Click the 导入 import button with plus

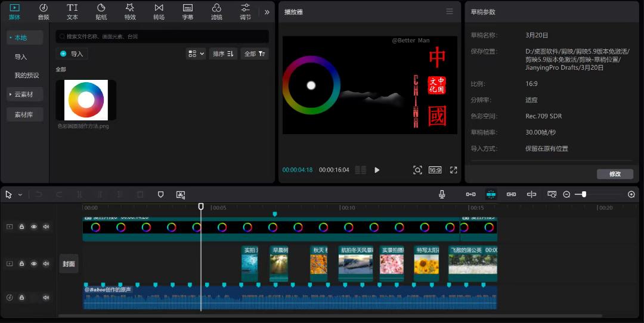pyautogui.click(x=72, y=54)
